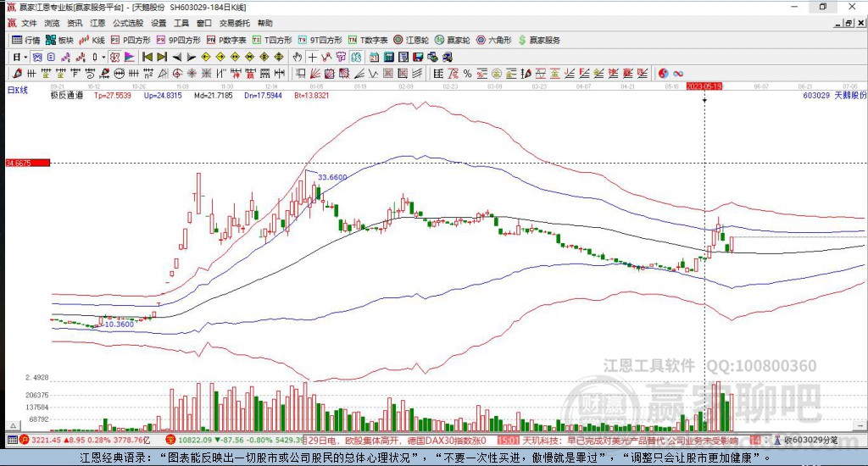
Task: Open the T数字表 tool
Action: (368, 40)
